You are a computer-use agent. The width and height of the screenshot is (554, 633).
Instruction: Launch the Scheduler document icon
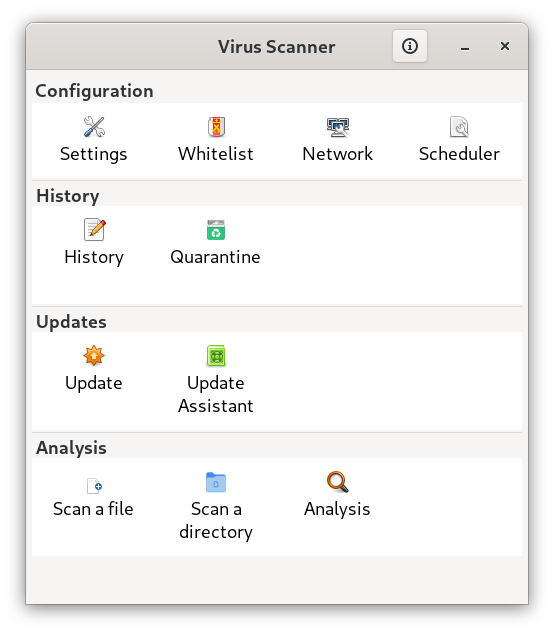tap(459, 127)
